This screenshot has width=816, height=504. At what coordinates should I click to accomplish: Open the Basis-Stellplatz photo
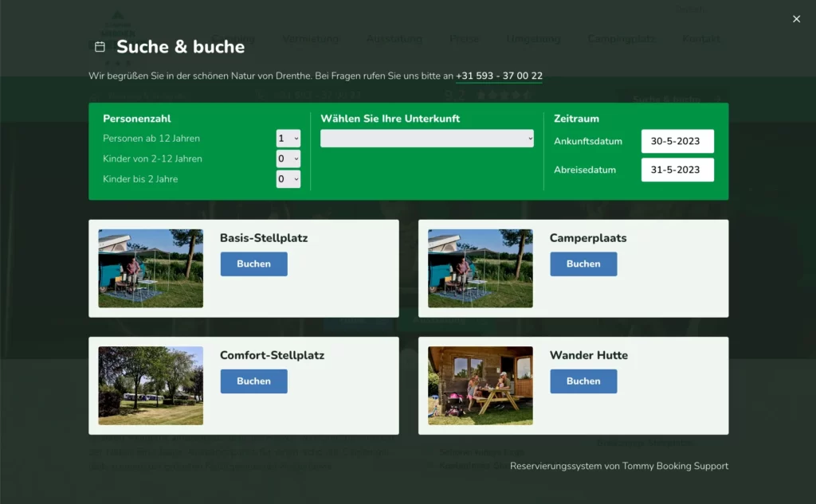point(151,268)
